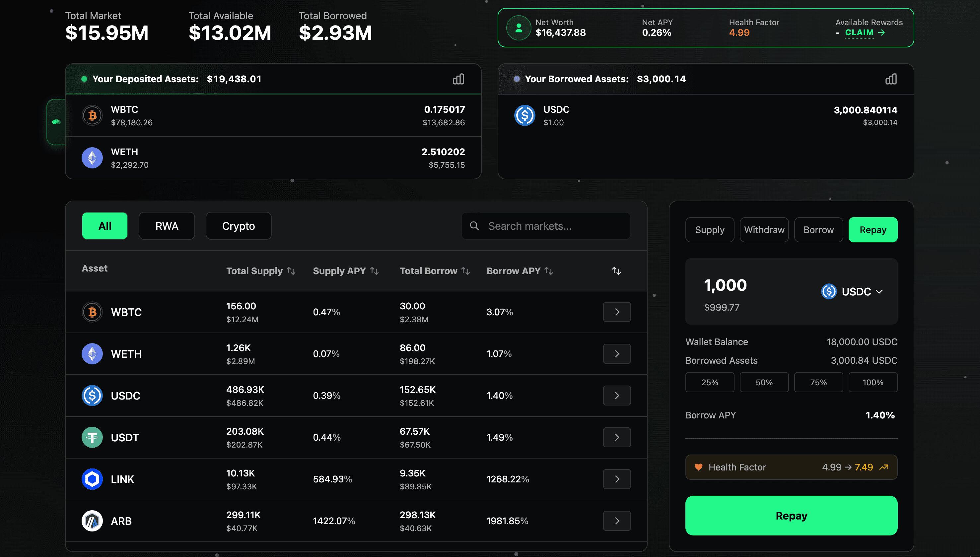Click the chart icon on Your Deposited Assets panel
This screenshot has height=557, width=980.
point(458,79)
